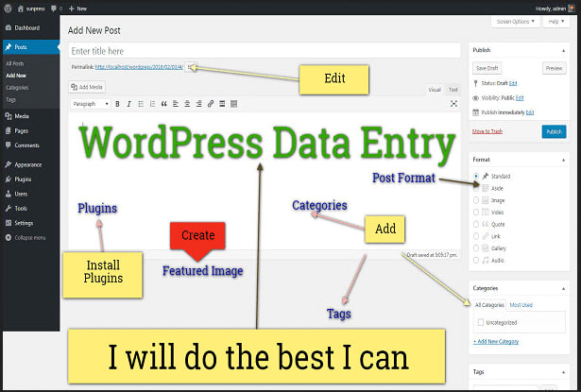Enter distraction-free writing mode
Image resolution: width=581 pixels, height=392 pixels.
[453, 104]
